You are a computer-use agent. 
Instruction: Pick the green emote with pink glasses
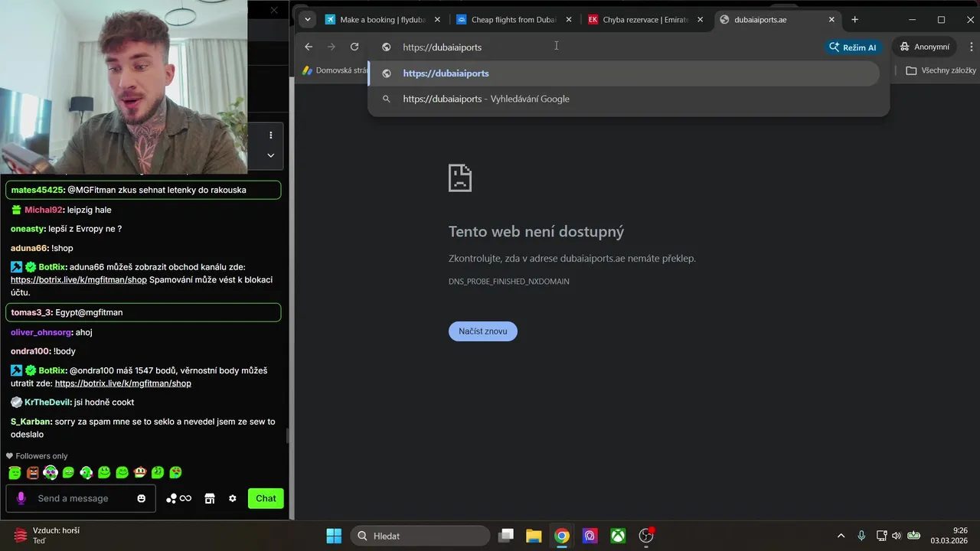pos(51,473)
